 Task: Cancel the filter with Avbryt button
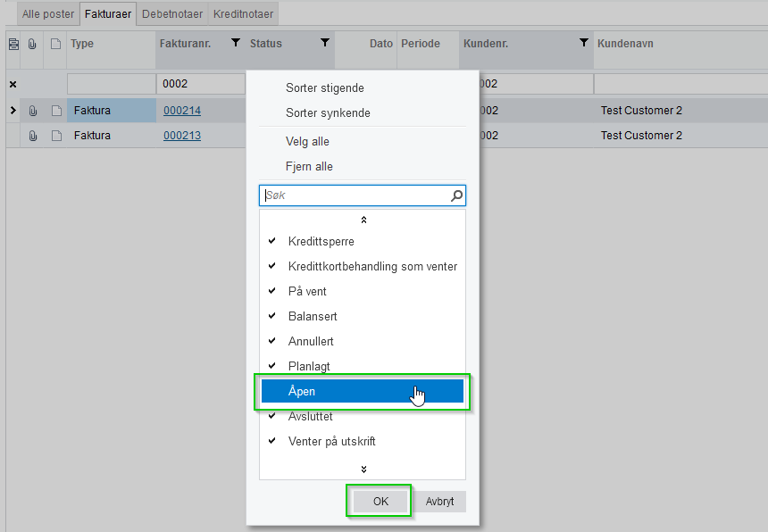point(440,501)
